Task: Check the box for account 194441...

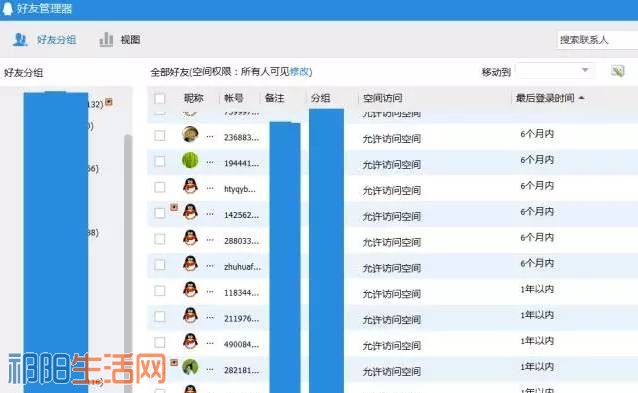Action: [160, 162]
